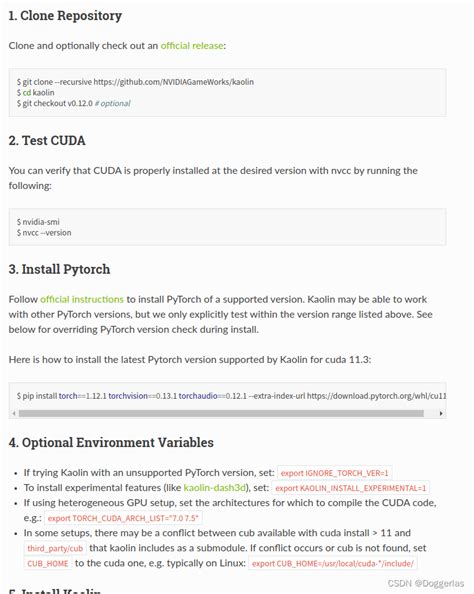
Task: Click export KAOLIN_INSTALL_EXPERIMENTAL=1 code snippet
Action: pyautogui.click(x=350, y=488)
